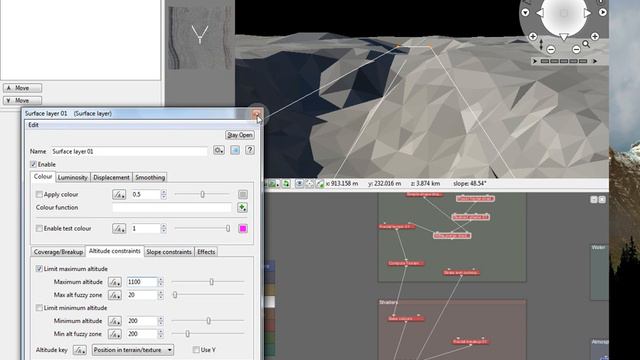Click the Maximum altitude value field 1100
Viewport: 640px width, 360px height.
[x=142, y=282]
